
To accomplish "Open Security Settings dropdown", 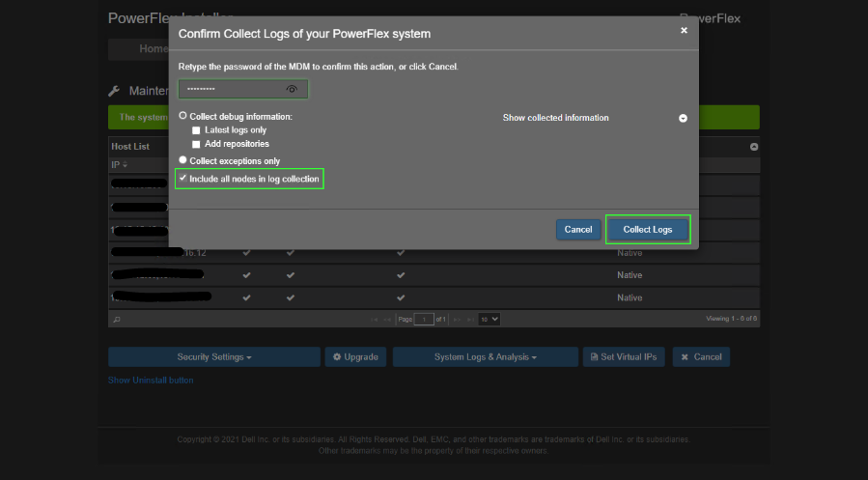I will [214, 357].
